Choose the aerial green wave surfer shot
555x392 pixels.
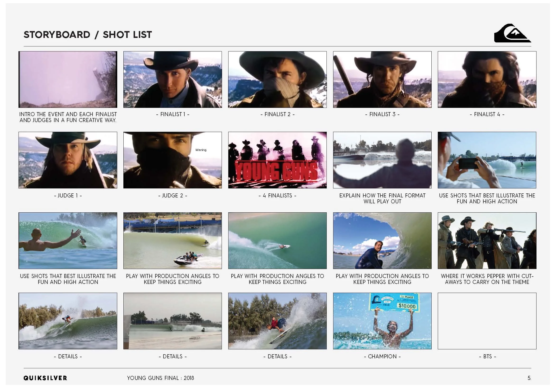278,241
